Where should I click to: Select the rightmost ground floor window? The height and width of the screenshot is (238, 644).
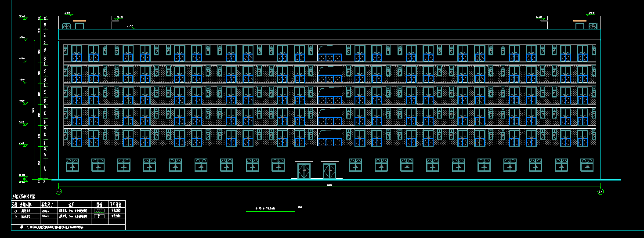587,165
